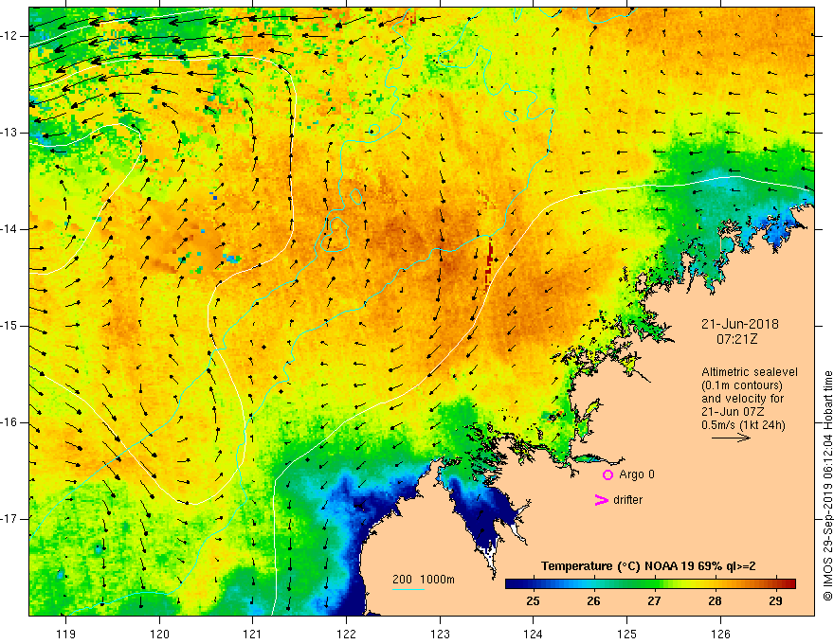Screen dimensions: 834x644
Task: Click the colour bar value 28
Action: [x=715, y=601]
